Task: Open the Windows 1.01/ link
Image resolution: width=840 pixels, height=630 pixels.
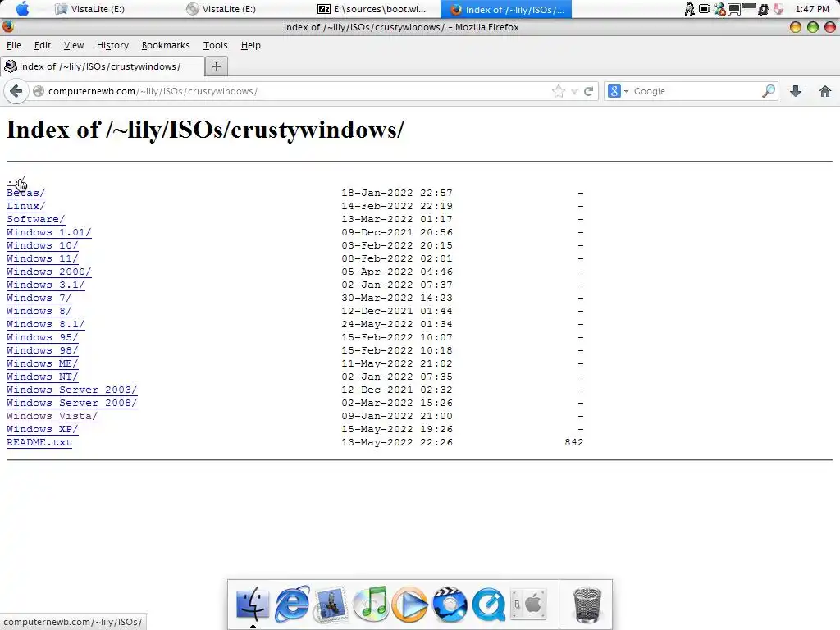Action: pyautogui.click(x=48, y=232)
